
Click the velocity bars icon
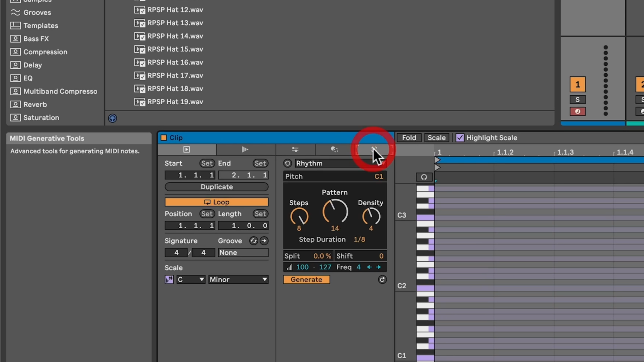[290, 267]
